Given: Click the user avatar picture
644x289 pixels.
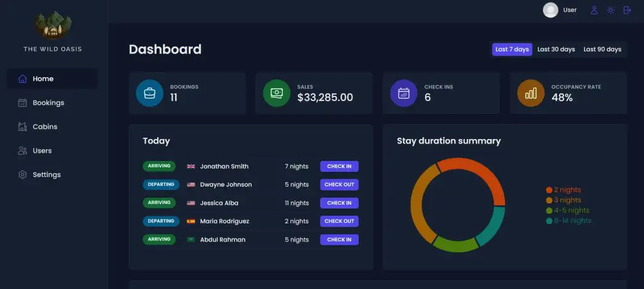Looking at the screenshot, I should [x=551, y=10].
